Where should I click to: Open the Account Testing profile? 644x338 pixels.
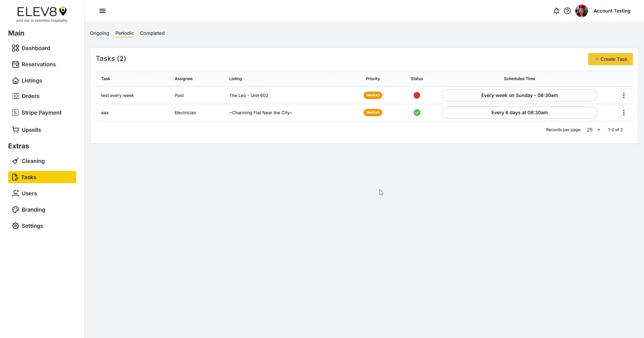coord(612,11)
